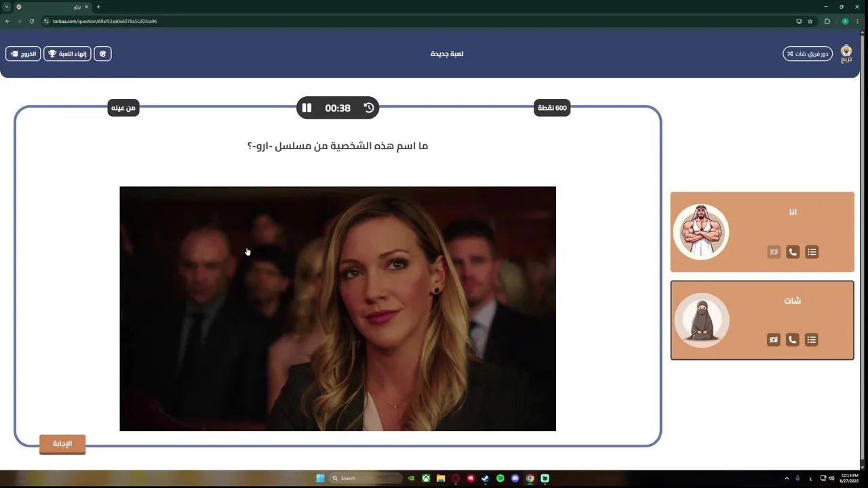Click the timer value 00:38

338,108
